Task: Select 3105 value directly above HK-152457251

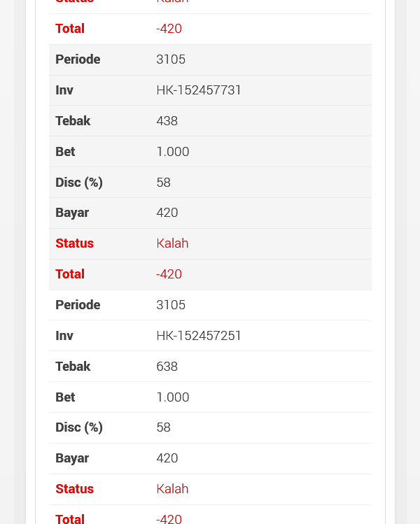Action: [171, 305]
